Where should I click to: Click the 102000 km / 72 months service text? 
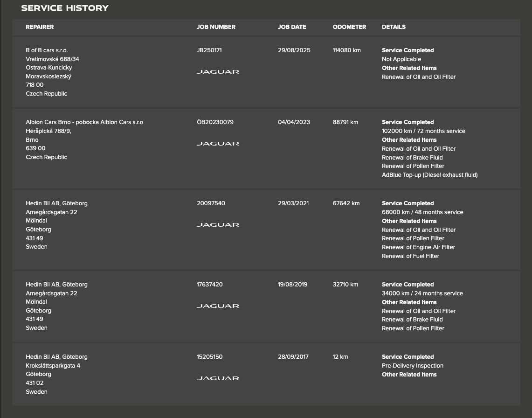(x=423, y=131)
